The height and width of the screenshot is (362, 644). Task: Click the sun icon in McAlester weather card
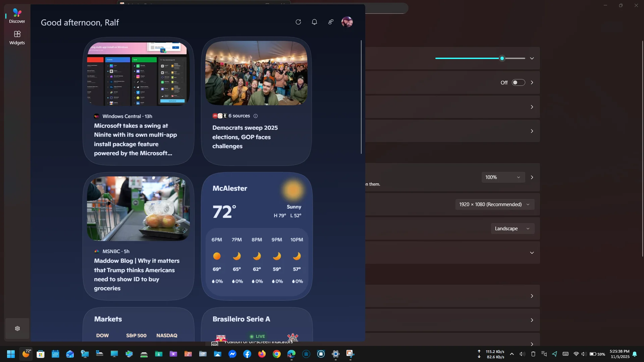tap(293, 190)
